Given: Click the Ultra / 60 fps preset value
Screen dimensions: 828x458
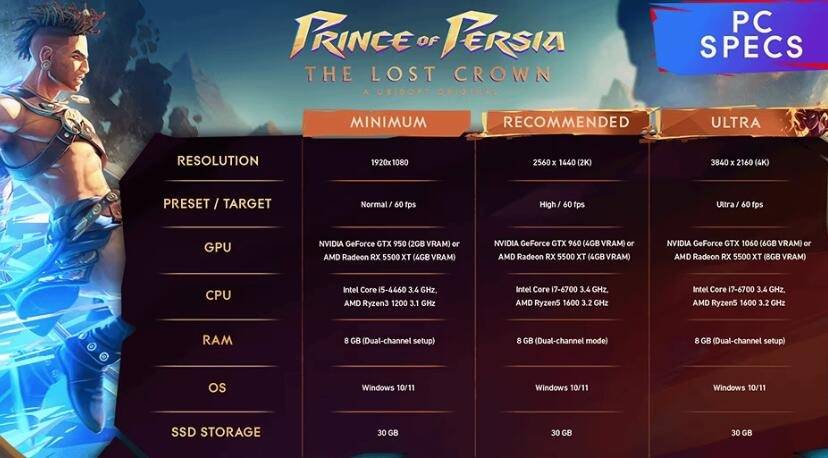Looking at the screenshot, I should pyautogui.click(x=741, y=205).
